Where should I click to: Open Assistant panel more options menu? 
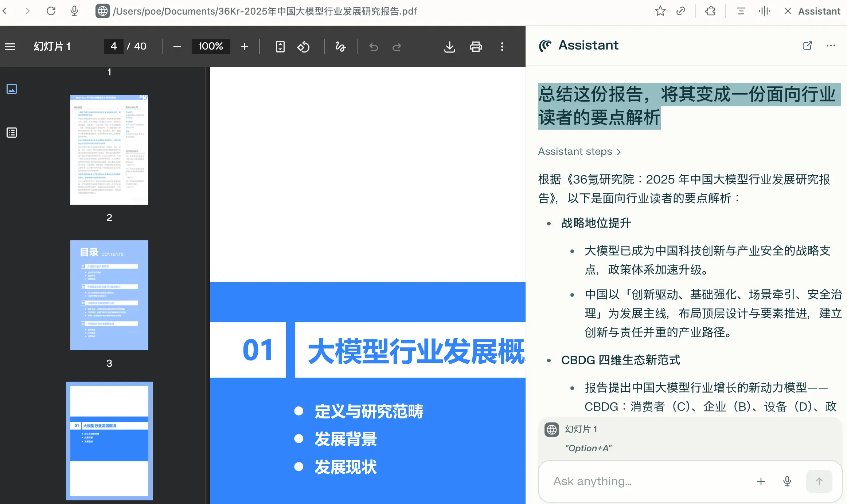pos(831,46)
